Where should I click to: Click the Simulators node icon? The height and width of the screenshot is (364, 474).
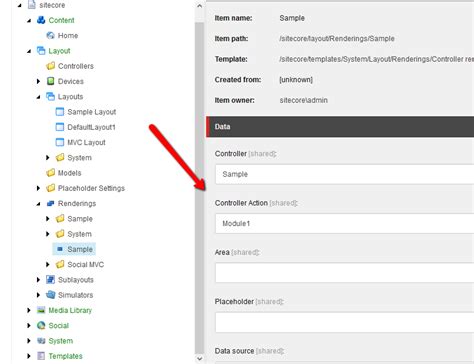point(51,295)
